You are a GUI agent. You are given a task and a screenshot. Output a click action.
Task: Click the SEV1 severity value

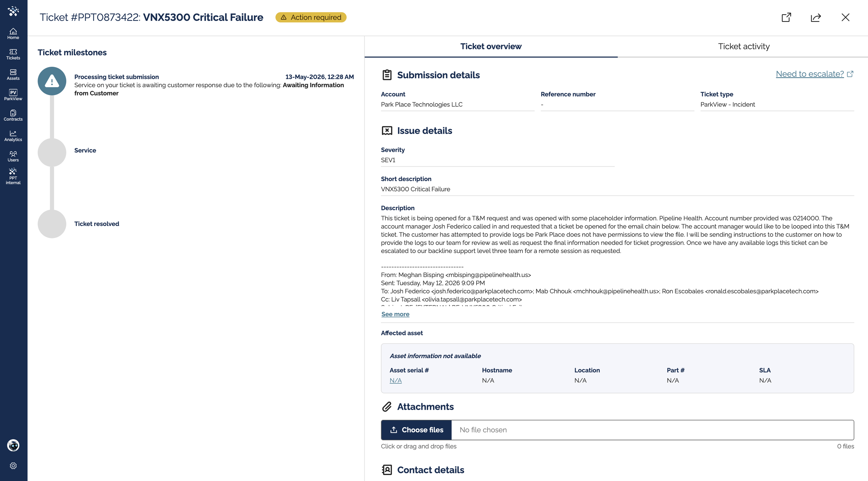pos(388,160)
